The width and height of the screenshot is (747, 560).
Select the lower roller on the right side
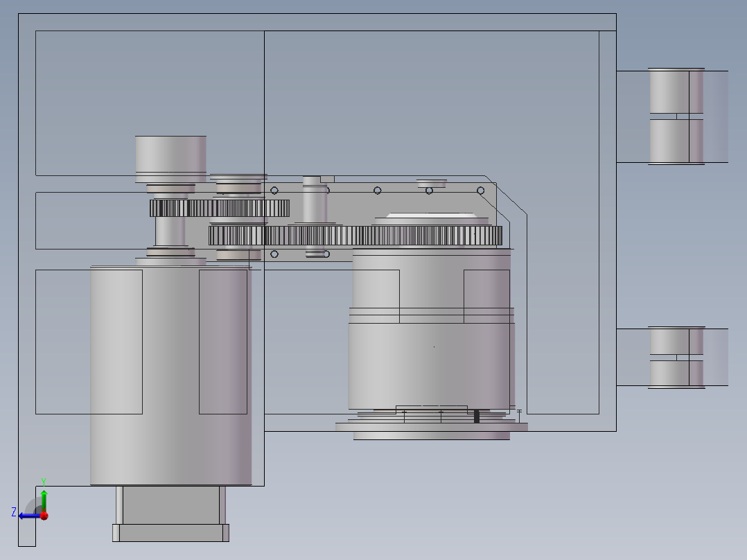click(x=676, y=358)
